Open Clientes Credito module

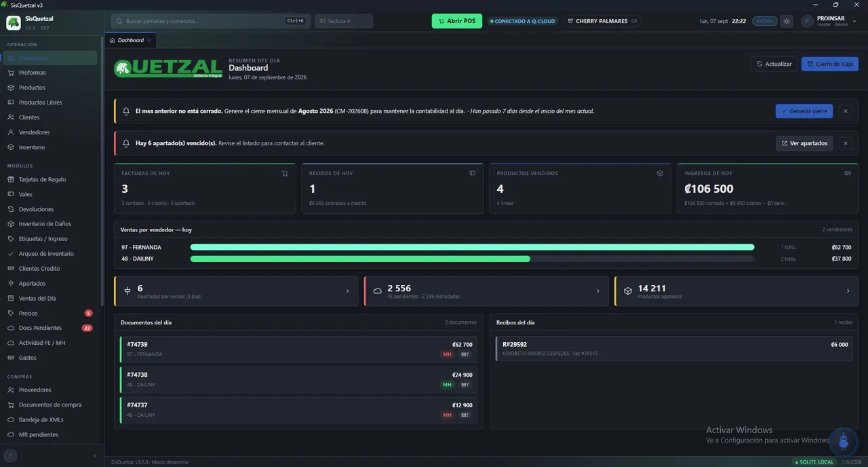click(x=50, y=269)
